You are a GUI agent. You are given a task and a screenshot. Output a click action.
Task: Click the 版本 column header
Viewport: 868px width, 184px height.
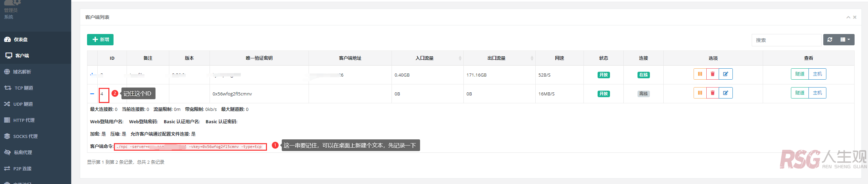tap(189, 58)
